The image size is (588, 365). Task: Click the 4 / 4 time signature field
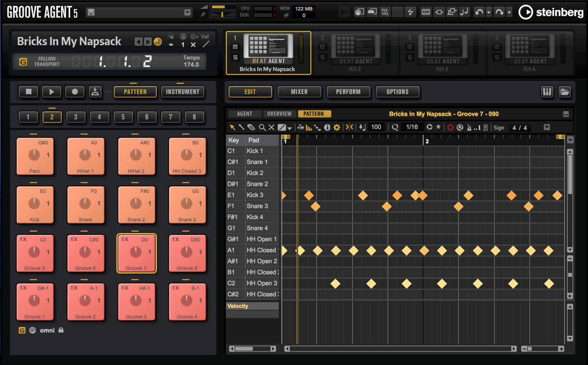click(x=519, y=128)
